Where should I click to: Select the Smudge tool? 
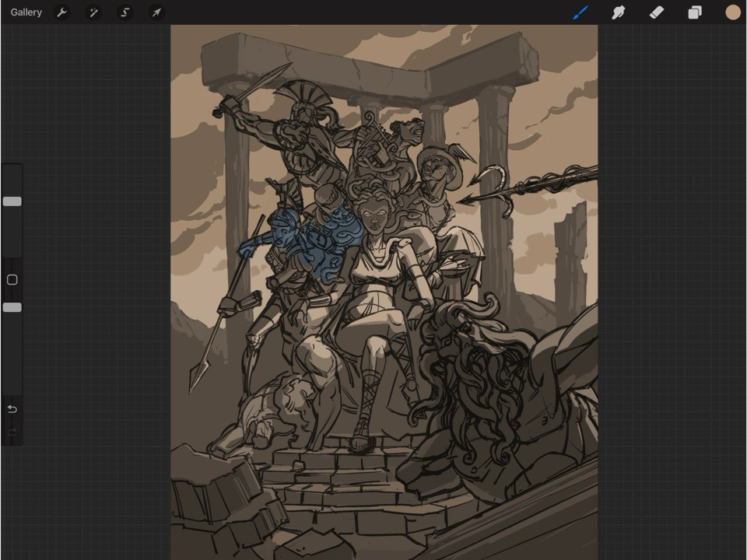[619, 12]
